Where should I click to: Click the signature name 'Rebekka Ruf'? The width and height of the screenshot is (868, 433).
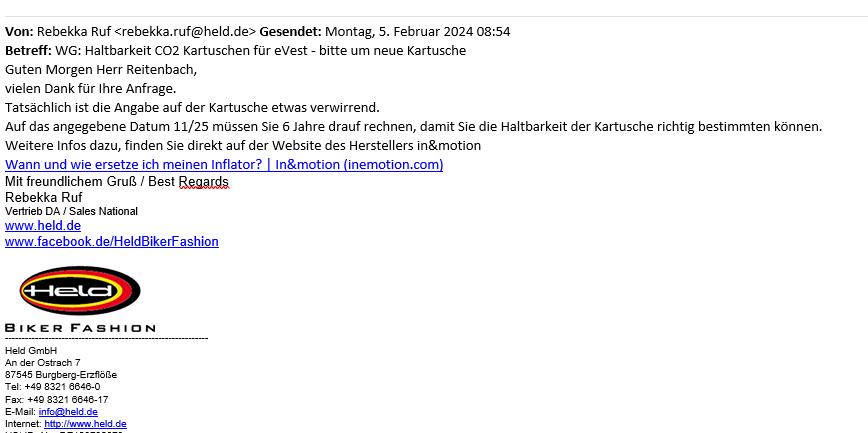tap(44, 197)
